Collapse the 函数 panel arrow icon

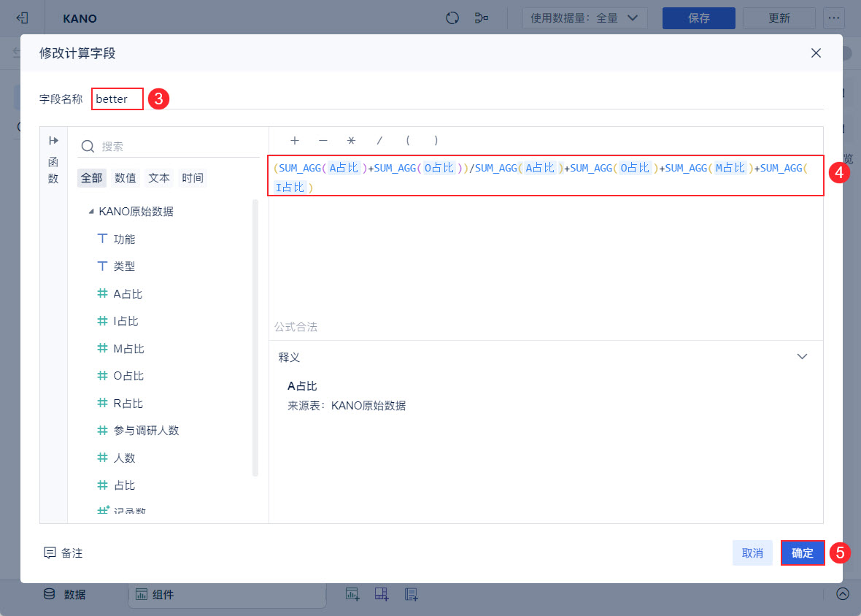[53, 141]
